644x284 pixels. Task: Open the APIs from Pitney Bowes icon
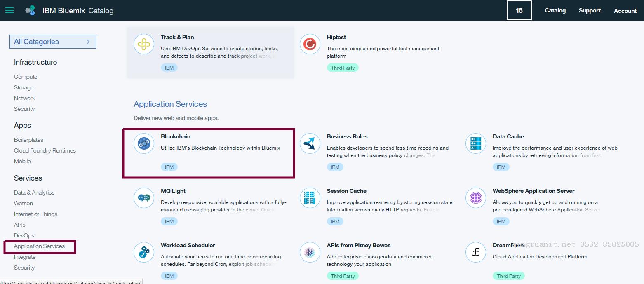[x=310, y=252]
